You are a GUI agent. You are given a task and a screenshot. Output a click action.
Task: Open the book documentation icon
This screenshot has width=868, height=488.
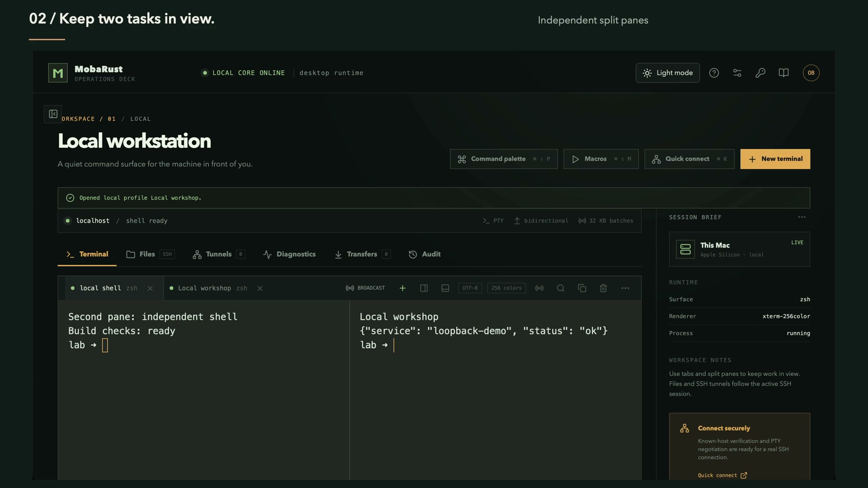click(783, 73)
